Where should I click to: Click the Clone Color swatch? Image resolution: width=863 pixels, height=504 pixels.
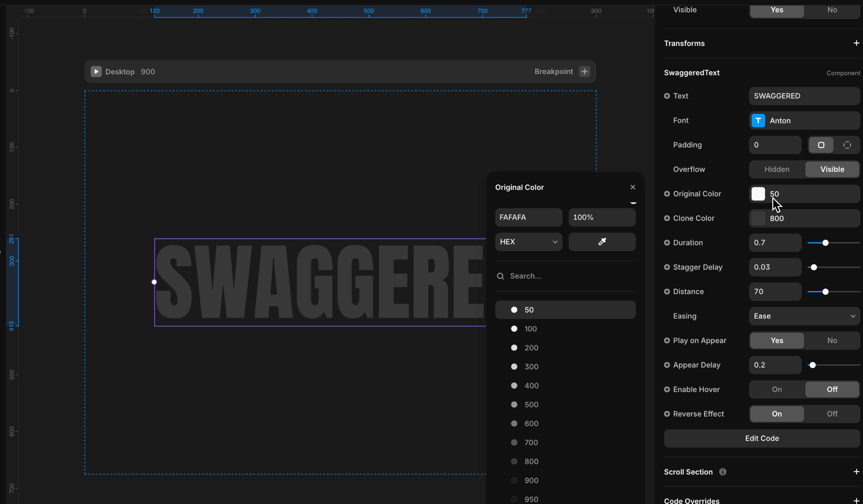[x=758, y=219]
